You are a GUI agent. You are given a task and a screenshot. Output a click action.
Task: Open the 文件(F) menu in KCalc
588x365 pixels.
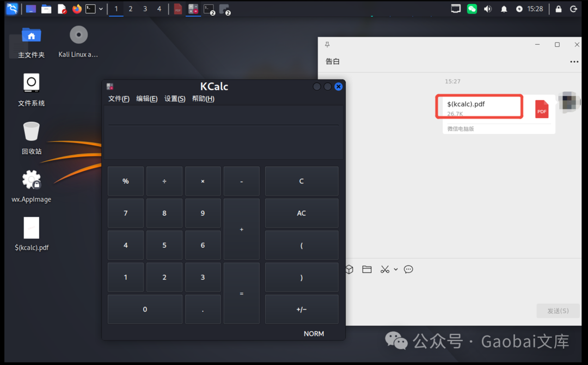tap(119, 99)
